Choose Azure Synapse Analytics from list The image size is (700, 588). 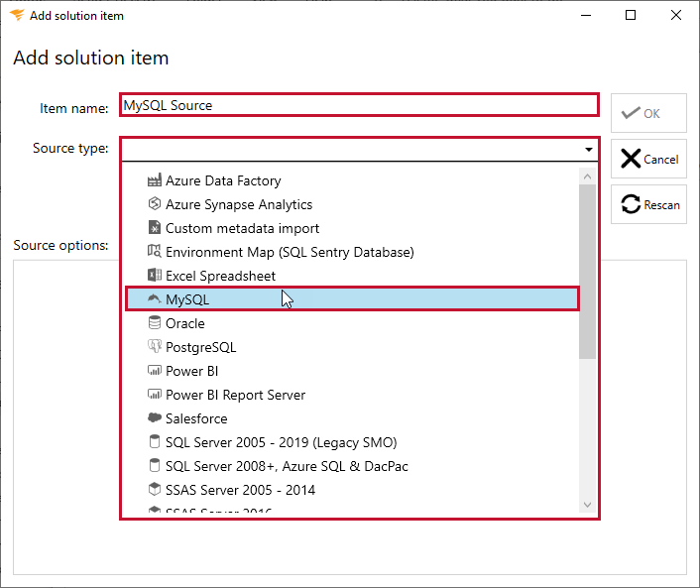(x=353, y=204)
